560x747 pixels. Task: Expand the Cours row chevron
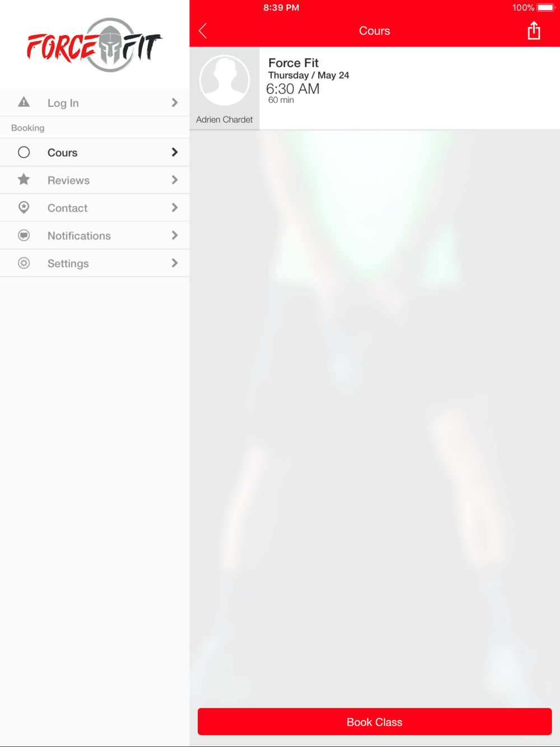[175, 152]
